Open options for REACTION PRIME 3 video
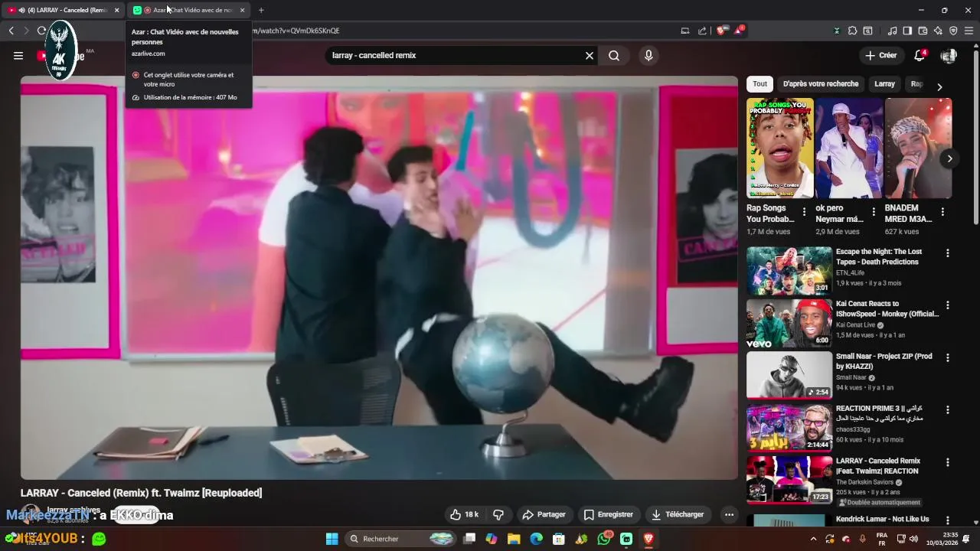Image resolution: width=980 pixels, height=551 pixels. coord(948,410)
